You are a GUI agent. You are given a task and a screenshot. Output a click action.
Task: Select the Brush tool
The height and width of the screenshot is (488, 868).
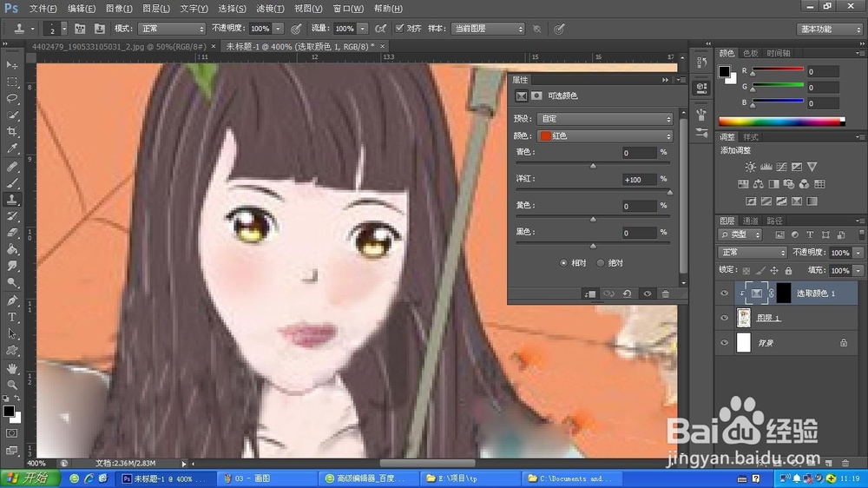pyautogui.click(x=11, y=183)
